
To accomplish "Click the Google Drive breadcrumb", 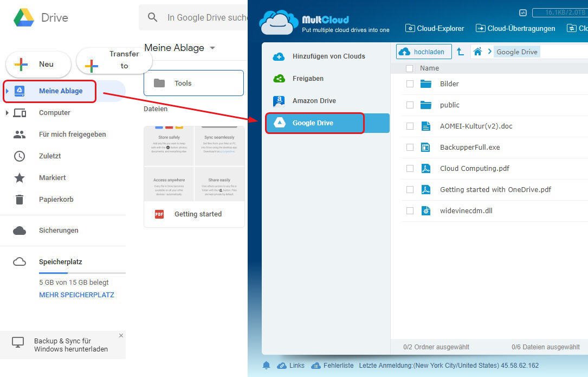I will pyautogui.click(x=517, y=52).
